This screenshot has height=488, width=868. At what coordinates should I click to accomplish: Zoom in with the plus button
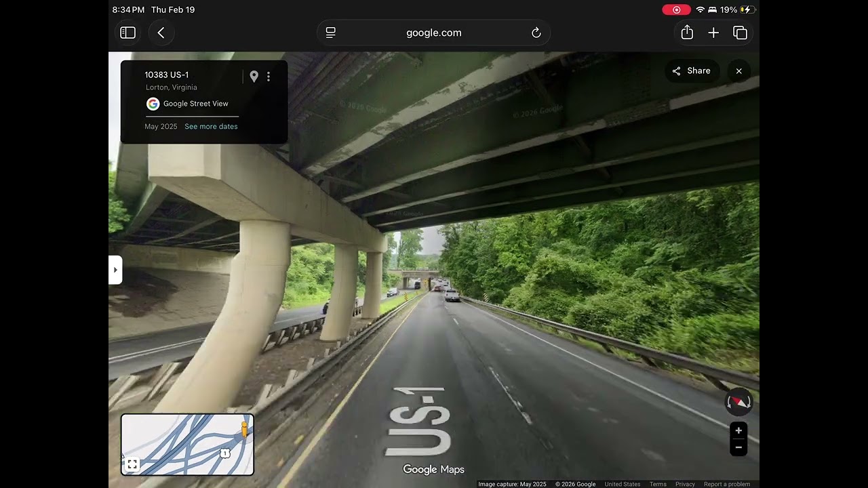click(x=738, y=430)
